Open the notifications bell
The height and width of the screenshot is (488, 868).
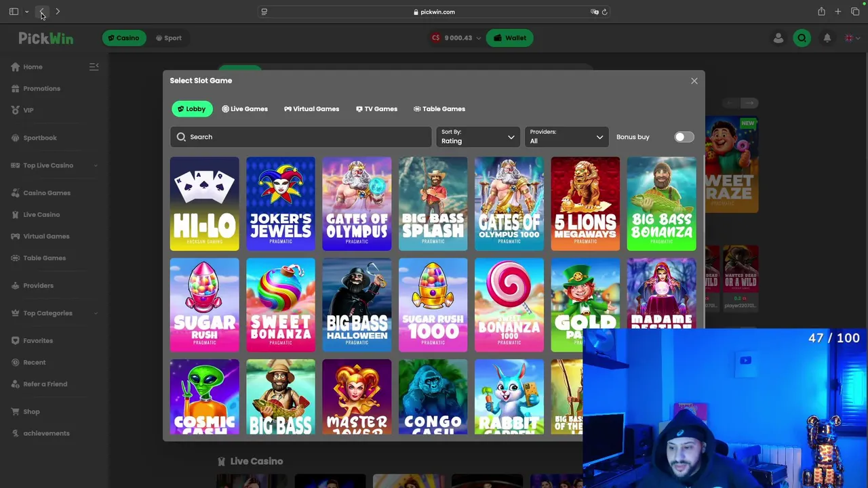827,38
